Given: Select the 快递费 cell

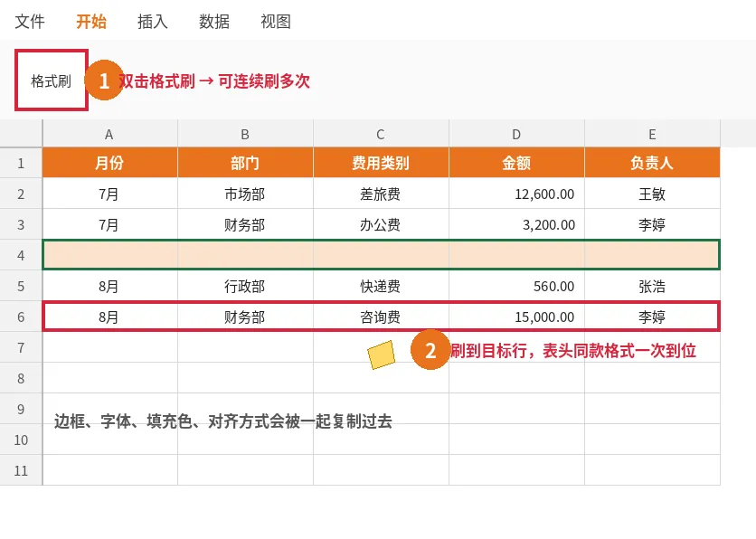Looking at the screenshot, I should pyautogui.click(x=381, y=286).
